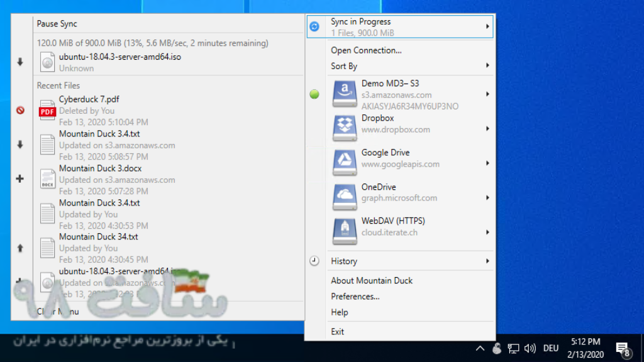
Task: Show hidden tray icons chevron
Action: (x=480, y=348)
